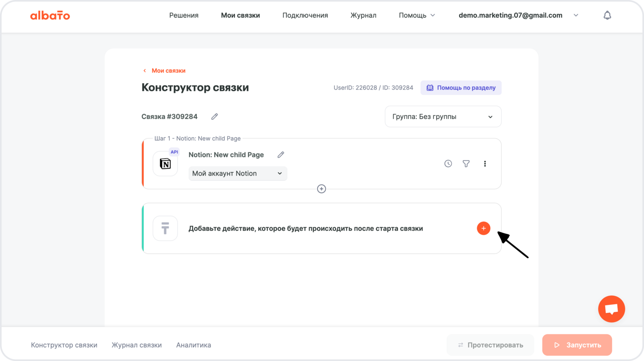Image resolution: width=644 pixels, height=361 pixels.
Task: Click the Notion app icon
Action: click(x=165, y=164)
